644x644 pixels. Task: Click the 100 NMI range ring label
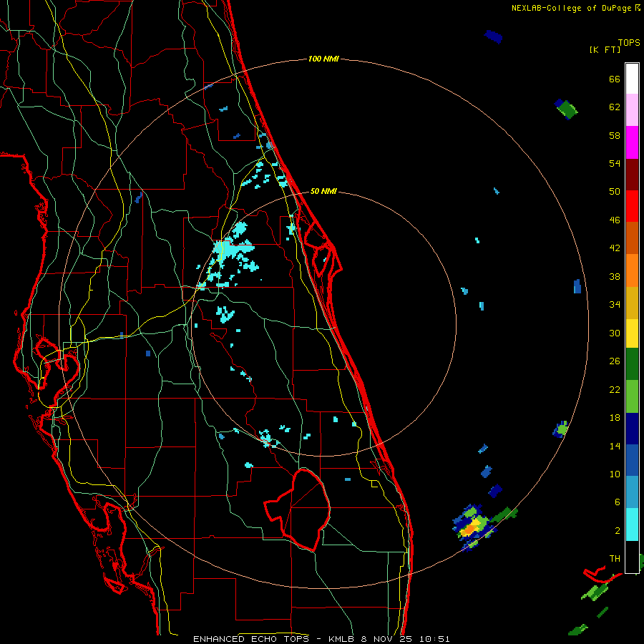pyautogui.click(x=323, y=59)
